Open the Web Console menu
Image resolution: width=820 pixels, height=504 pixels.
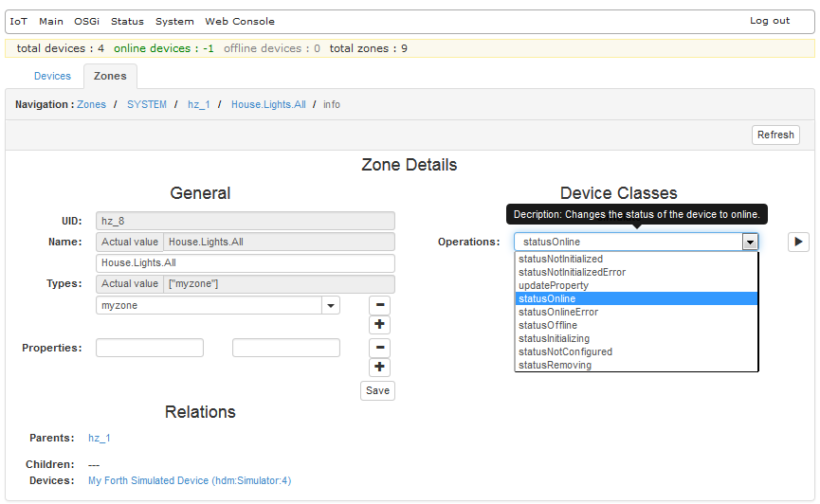240,21
